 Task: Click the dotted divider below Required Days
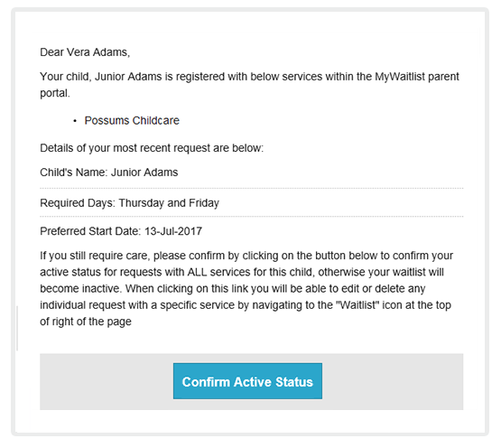click(252, 217)
